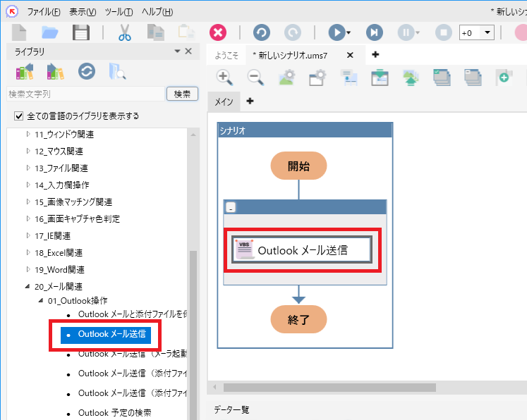Click the 検索 button
Screen dimensions: 527x420
182,94
